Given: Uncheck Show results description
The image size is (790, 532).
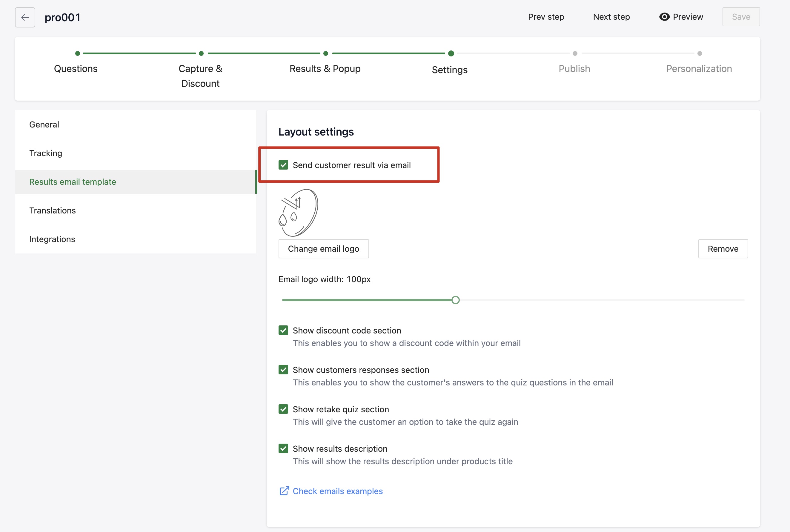Looking at the screenshot, I should [x=283, y=448].
